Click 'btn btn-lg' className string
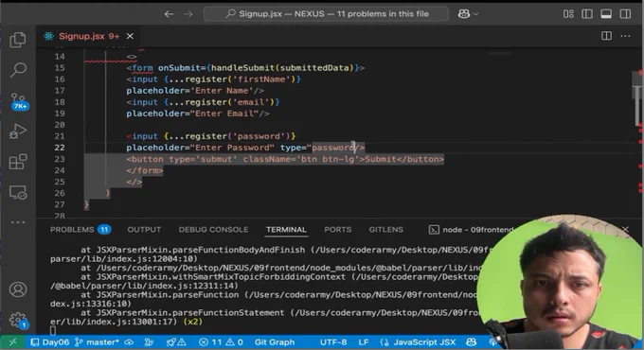 tap(328, 159)
